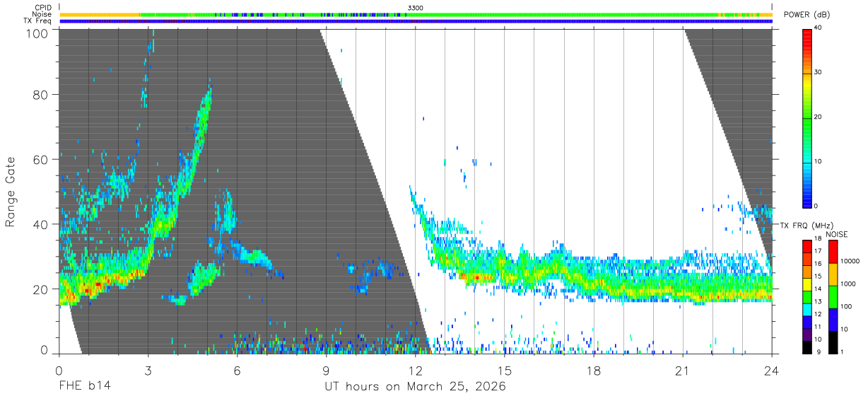Click the TX FRQ (MHz) color scale
Image resolution: width=868 pixels, height=401 pixels.
807,296
